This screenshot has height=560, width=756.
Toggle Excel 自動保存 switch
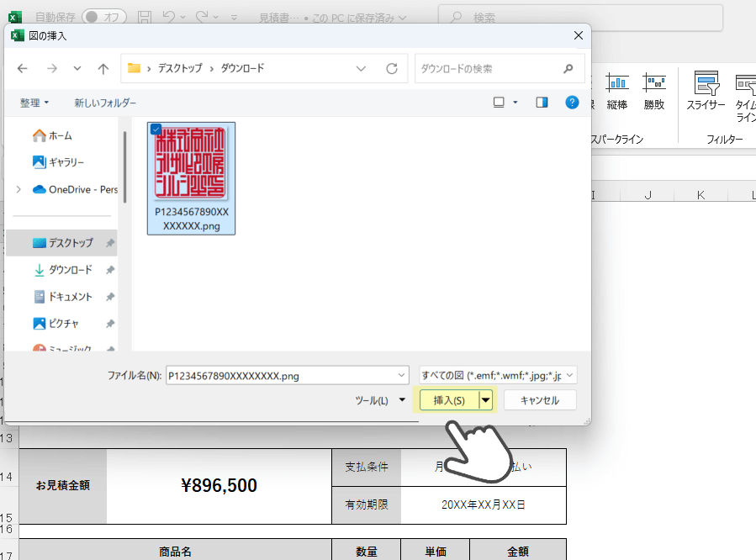(x=103, y=17)
